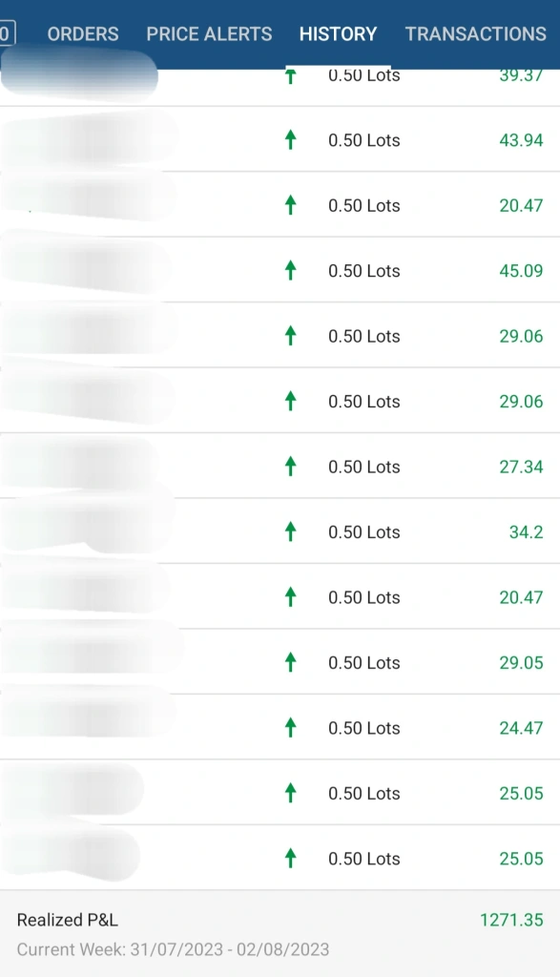Tap the green arrow in the last trade row
This screenshot has width=560, height=977.
coord(290,858)
